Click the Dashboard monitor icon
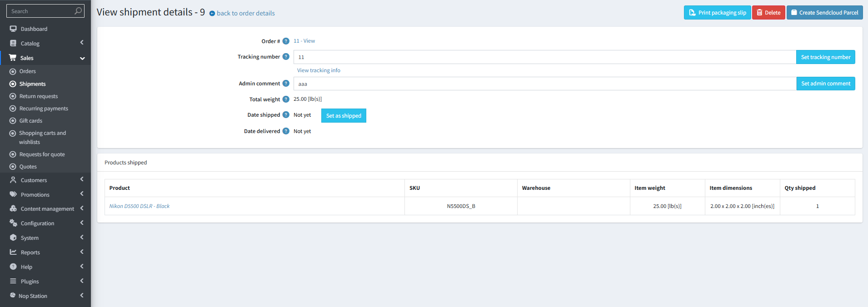The height and width of the screenshot is (307, 868). click(13, 29)
